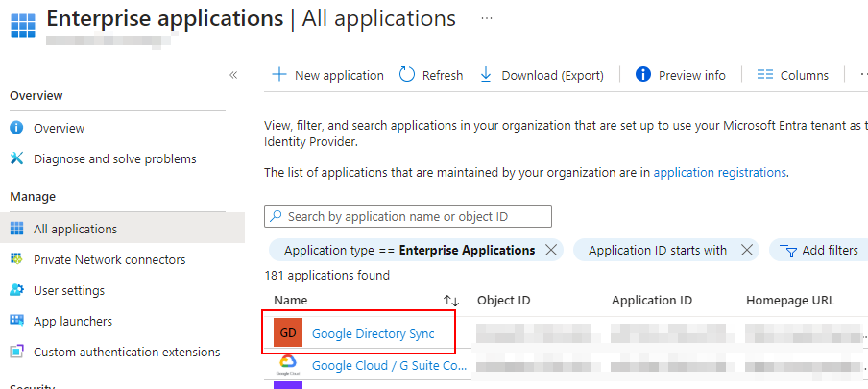Open the Google Directory Sync application
The image size is (868, 389).
[373, 333]
